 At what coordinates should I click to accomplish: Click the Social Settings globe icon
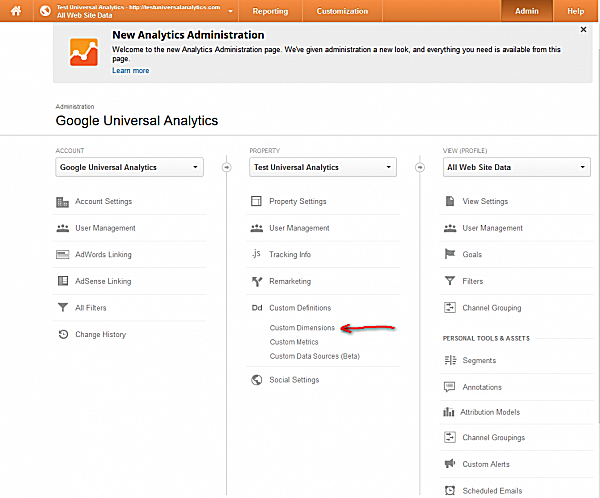pos(257,380)
